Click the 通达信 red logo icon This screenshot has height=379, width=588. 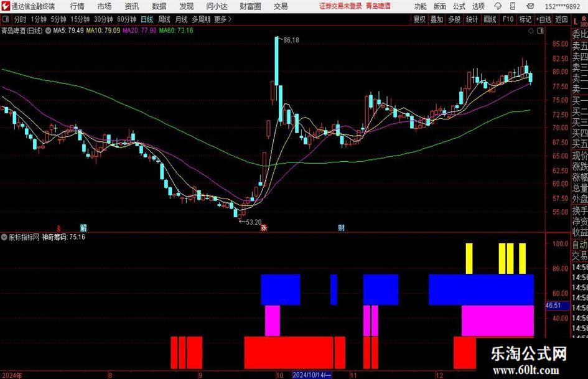(6, 6)
